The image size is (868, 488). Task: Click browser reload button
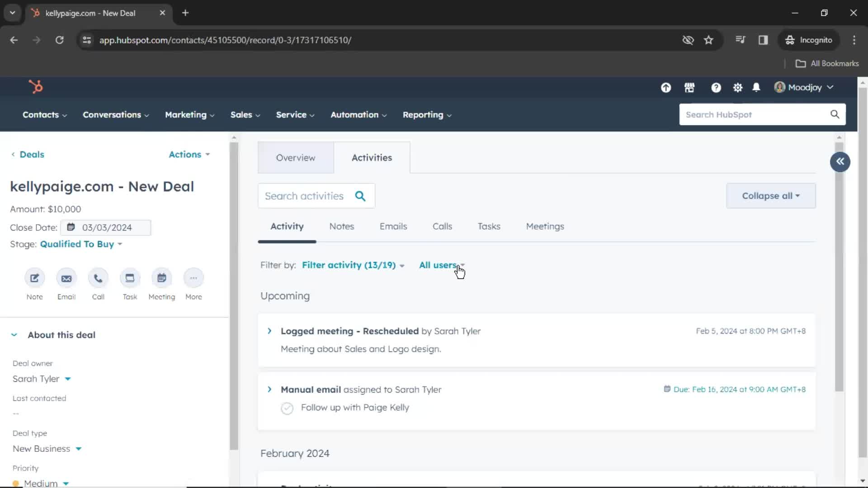click(59, 40)
